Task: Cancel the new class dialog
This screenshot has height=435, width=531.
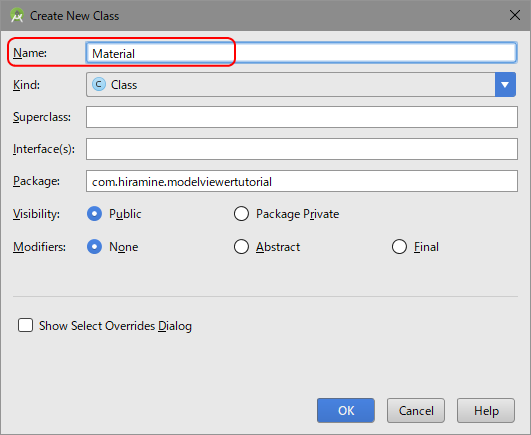Action: 416,411
